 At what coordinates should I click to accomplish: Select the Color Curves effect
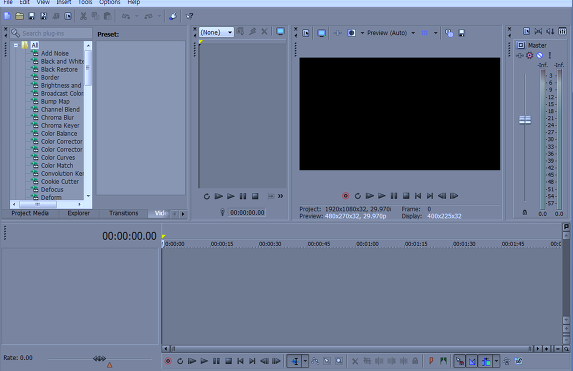coord(58,158)
